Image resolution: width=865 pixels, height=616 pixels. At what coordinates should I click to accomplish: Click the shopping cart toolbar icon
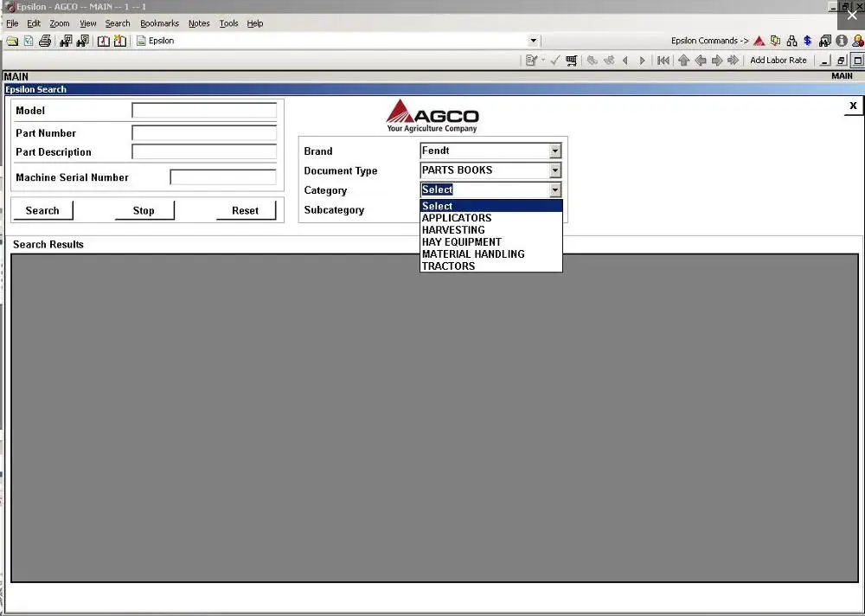tap(572, 61)
